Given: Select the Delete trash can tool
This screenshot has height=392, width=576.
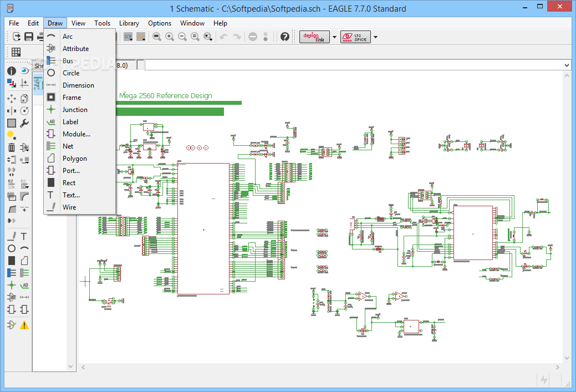Looking at the screenshot, I should tap(12, 147).
